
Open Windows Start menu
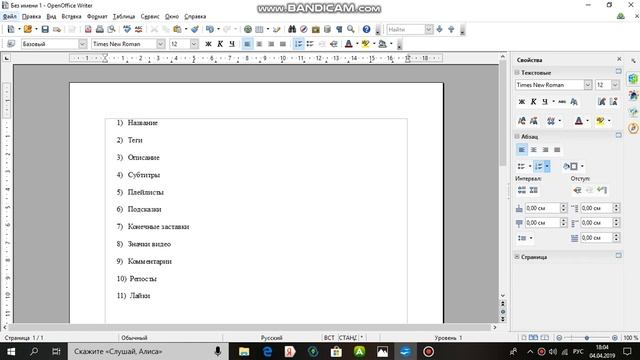click(x=11, y=351)
